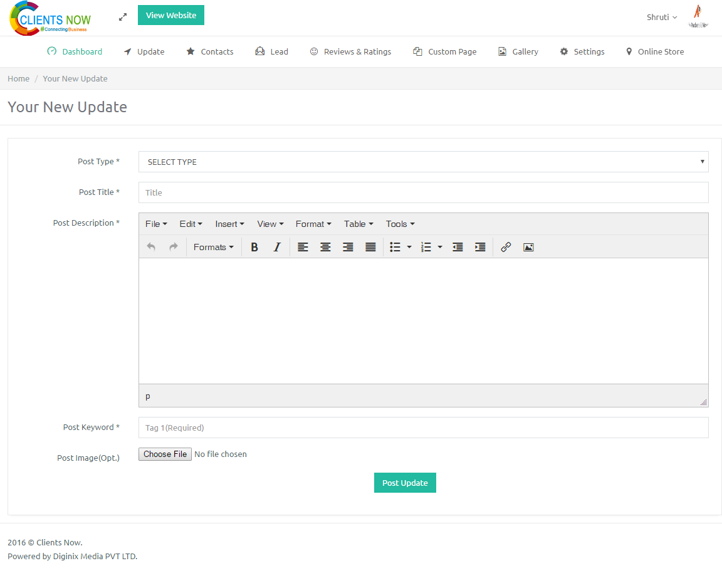The height and width of the screenshot is (588, 722).
Task: Open the Update navigation link
Action: tap(144, 51)
